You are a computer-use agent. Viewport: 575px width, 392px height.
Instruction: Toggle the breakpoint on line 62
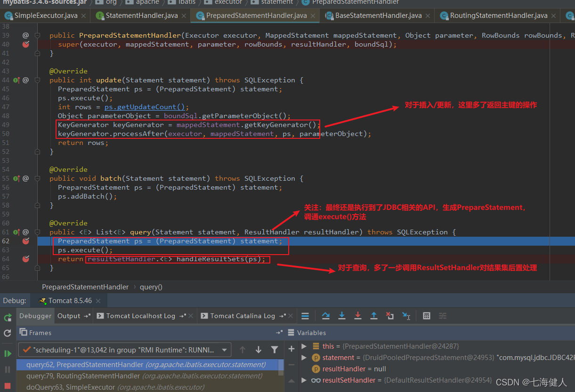pos(26,241)
